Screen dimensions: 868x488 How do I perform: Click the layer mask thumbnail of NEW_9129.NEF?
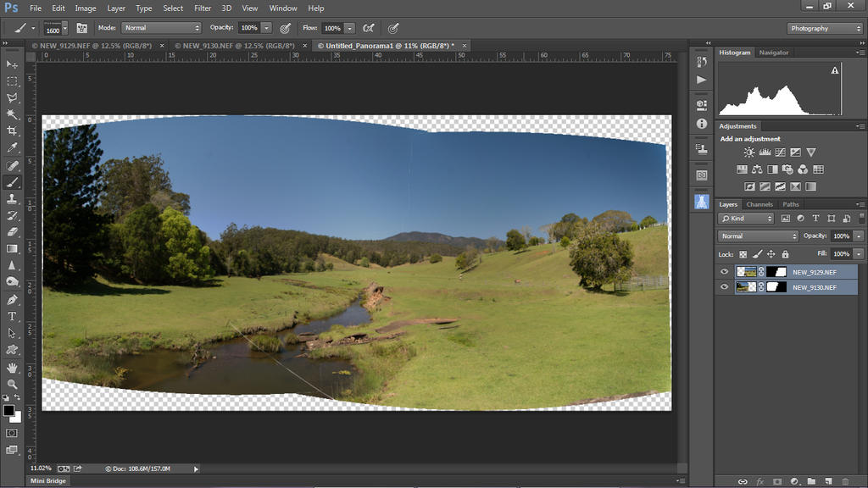[x=776, y=272]
